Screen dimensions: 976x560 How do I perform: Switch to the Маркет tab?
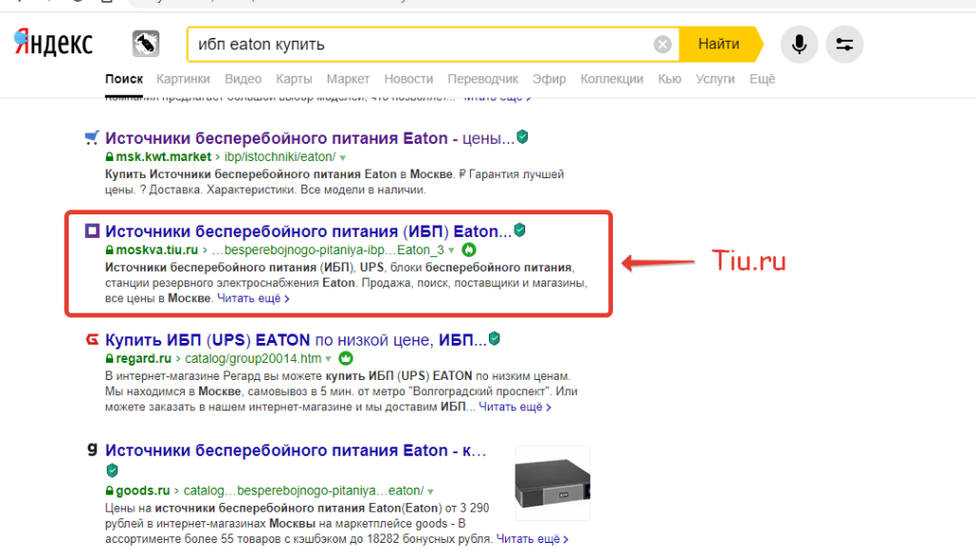pos(348,79)
